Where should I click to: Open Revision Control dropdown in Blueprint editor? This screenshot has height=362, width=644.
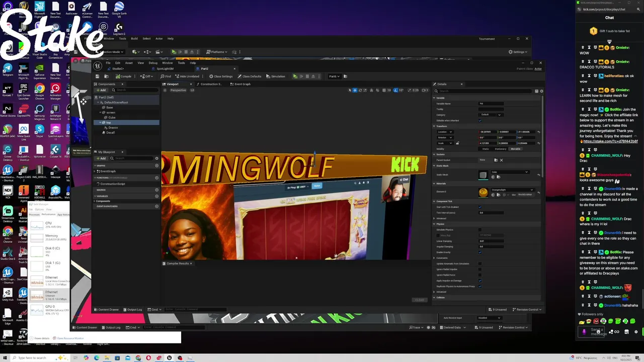(527, 309)
